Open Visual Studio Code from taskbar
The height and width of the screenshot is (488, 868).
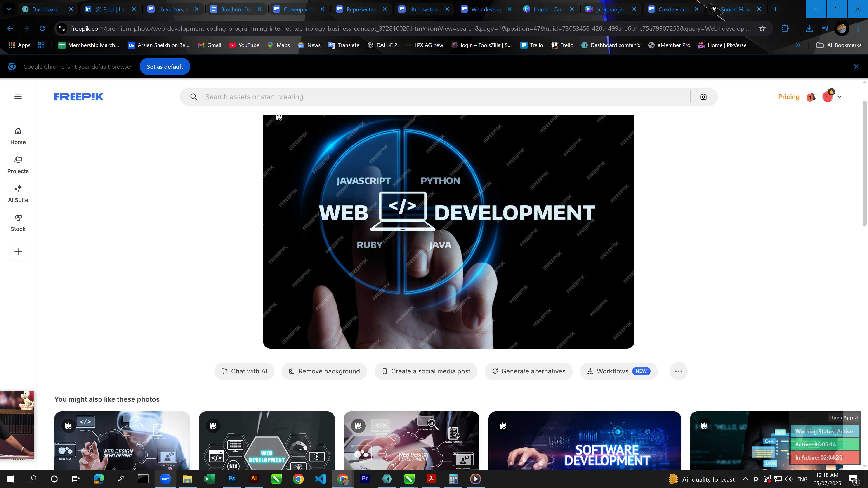point(321,479)
